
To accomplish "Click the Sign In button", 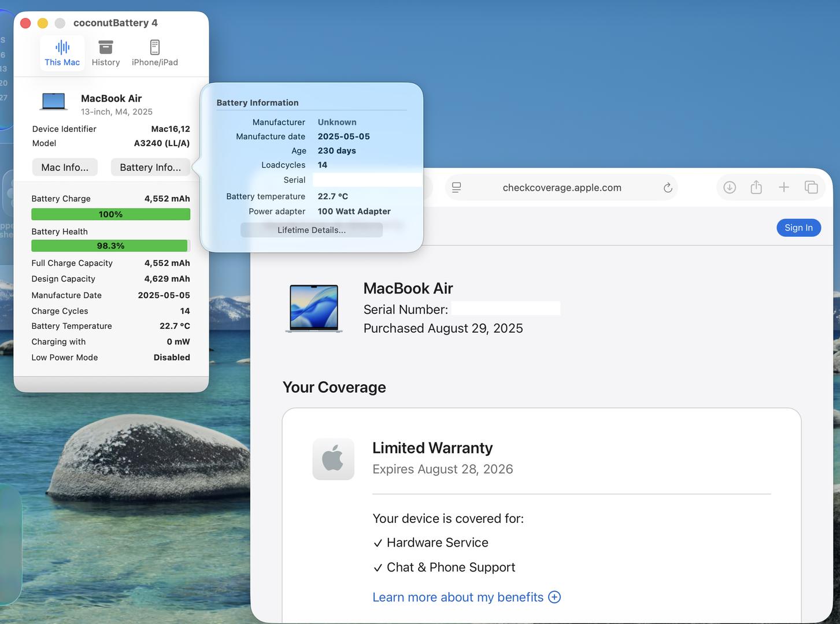I will (x=798, y=228).
